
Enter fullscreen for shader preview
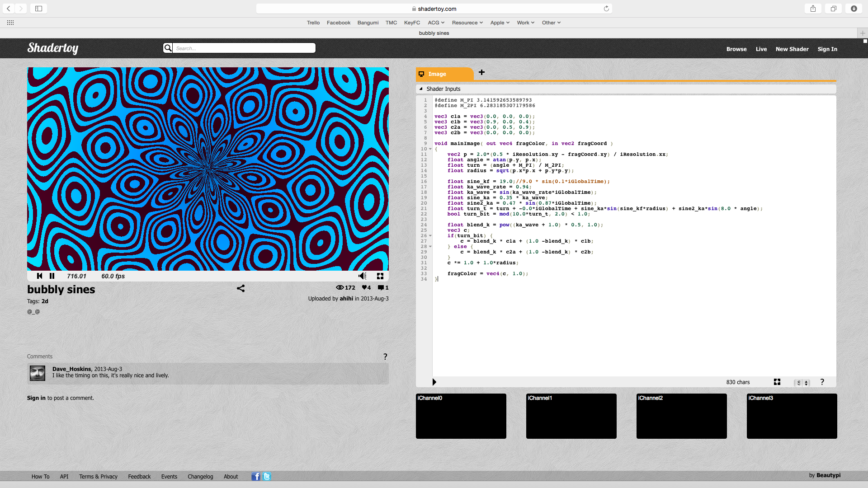point(380,276)
